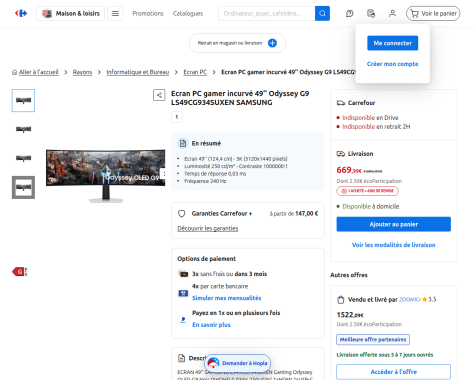The height and width of the screenshot is (380, 475).
Task: Open Rayons breadcrumb
Action: point(82,72)
